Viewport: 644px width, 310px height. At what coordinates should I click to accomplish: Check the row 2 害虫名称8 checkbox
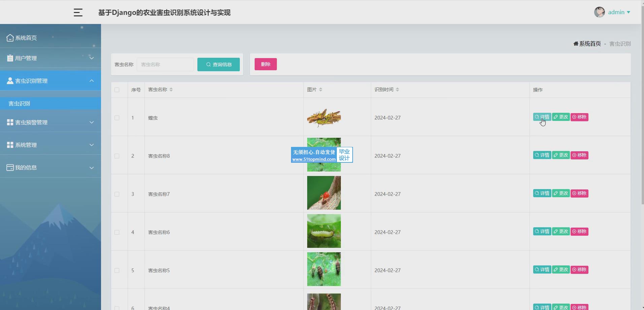point(117,156)
